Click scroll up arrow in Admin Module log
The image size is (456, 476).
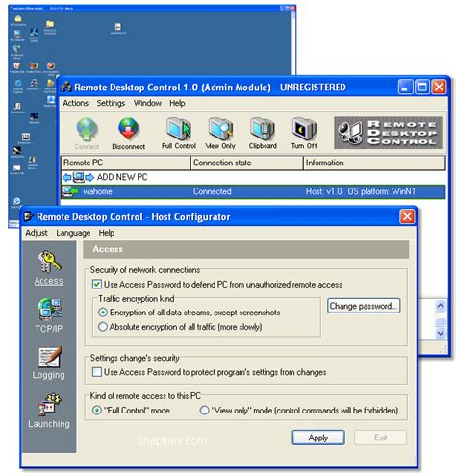pyautogui.click(x=441, y=306)
